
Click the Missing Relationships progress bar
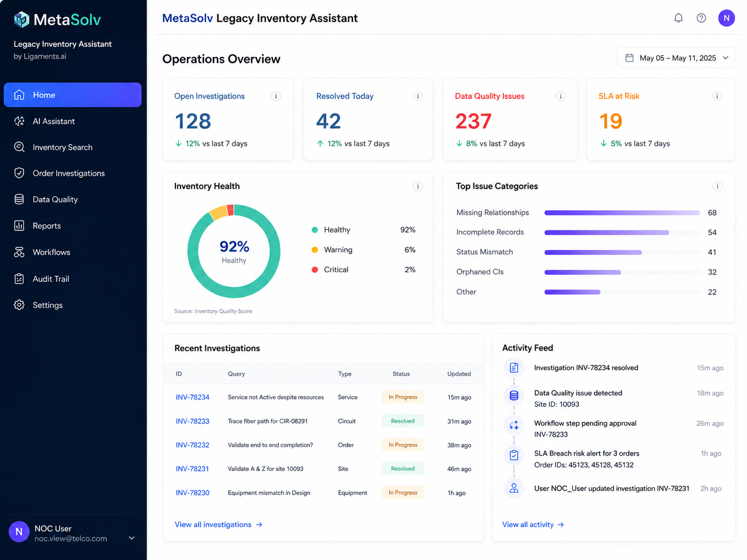point(622,212)
